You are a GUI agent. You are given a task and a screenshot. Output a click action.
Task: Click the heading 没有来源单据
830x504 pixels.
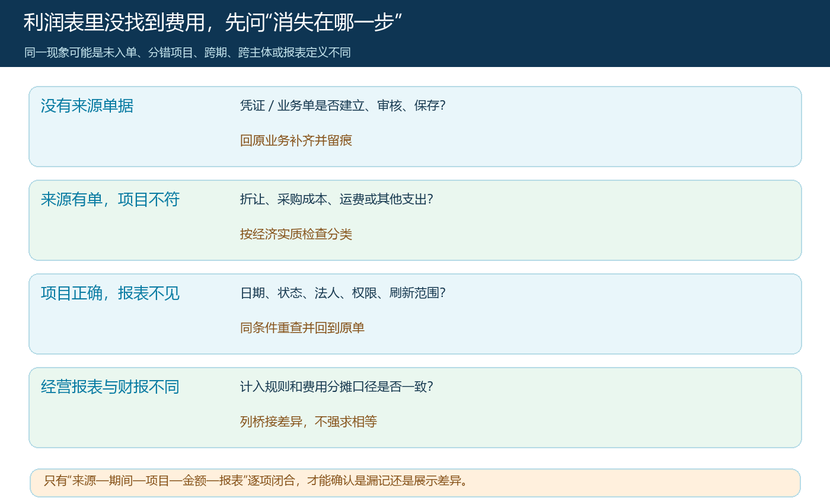[x=87, y=106]
